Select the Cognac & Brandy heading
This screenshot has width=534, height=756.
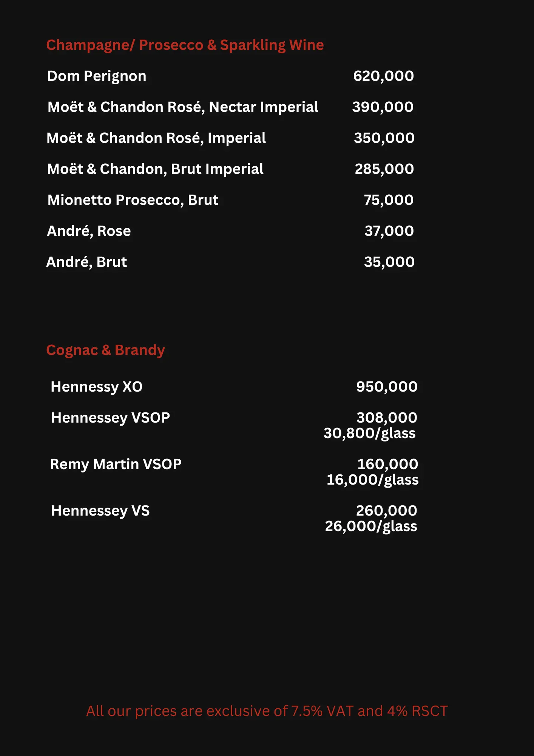point(105,350)
